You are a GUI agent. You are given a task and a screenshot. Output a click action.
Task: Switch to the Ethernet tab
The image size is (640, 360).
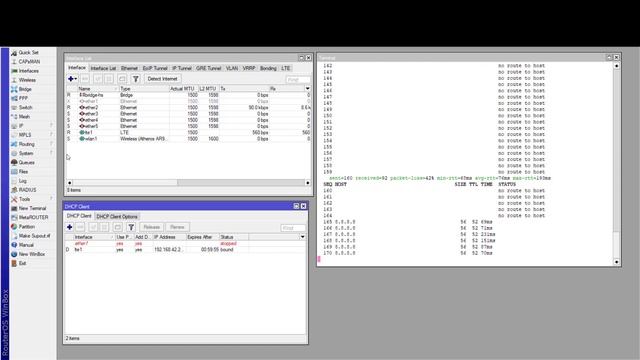coord(129,68)
